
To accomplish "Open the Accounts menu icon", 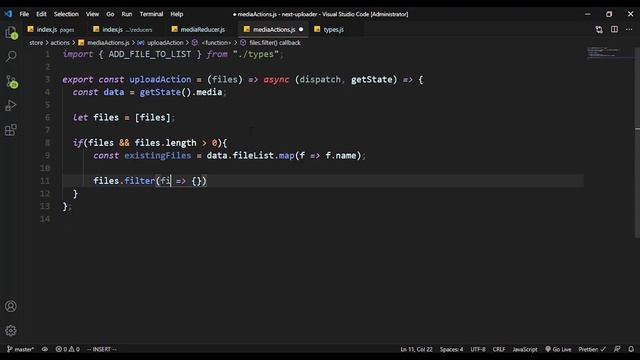I will [x=11, y=306].
